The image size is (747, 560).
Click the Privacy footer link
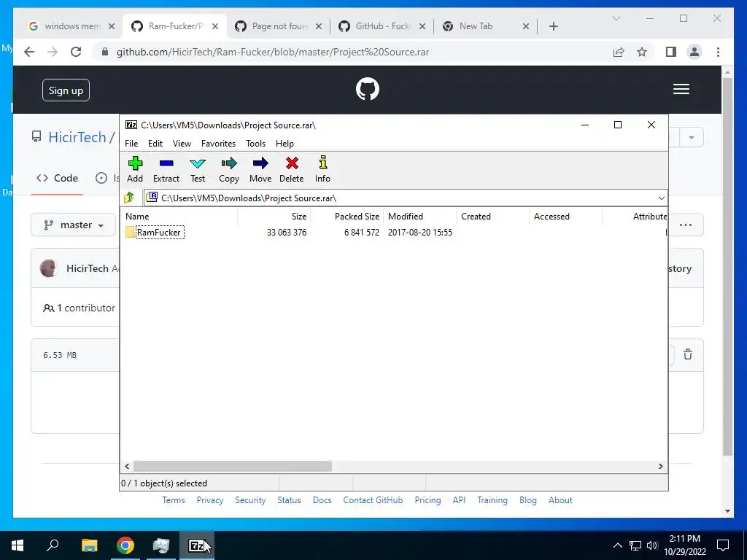(x=210, y=500)
